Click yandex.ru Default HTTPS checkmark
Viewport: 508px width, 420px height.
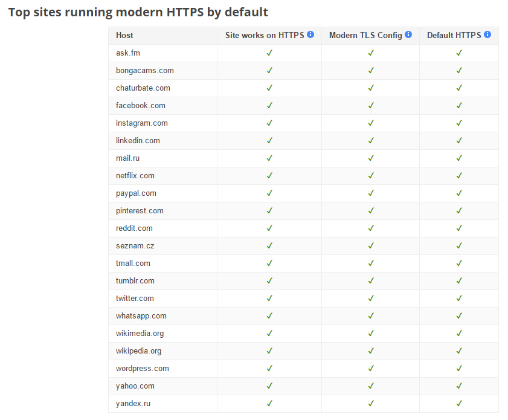point(459,404)
